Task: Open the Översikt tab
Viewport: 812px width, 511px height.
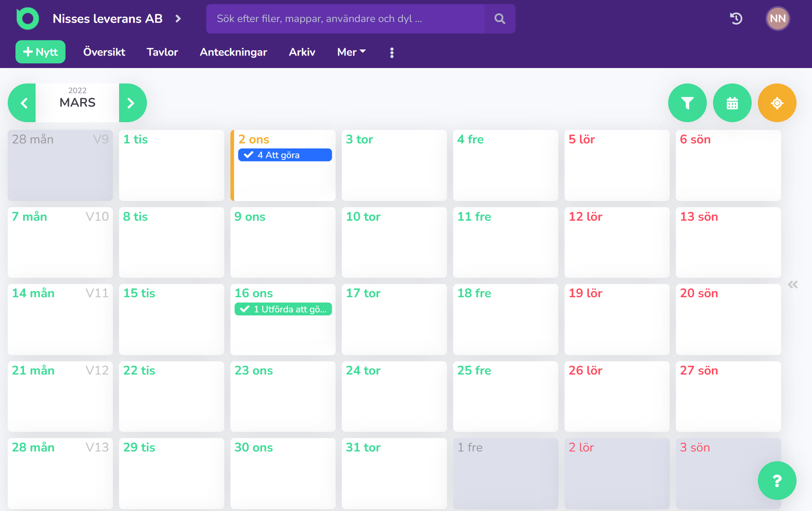Action: [x=104, y=52]
